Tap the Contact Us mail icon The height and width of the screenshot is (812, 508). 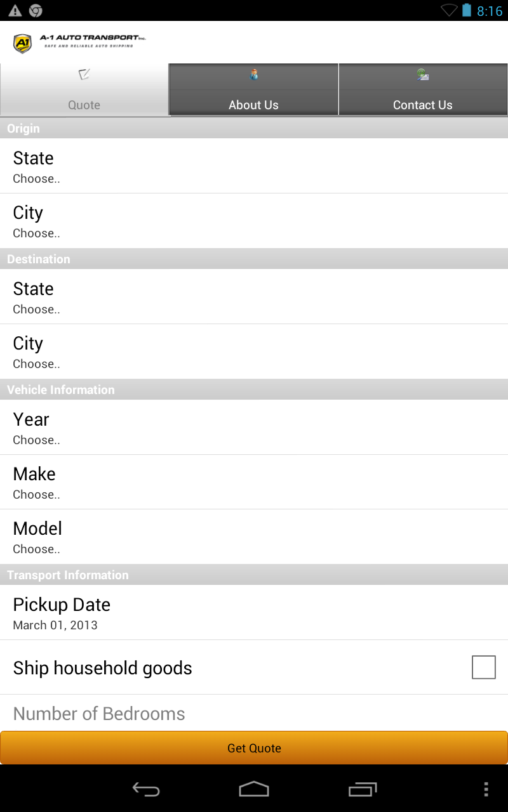pos(423,75)
